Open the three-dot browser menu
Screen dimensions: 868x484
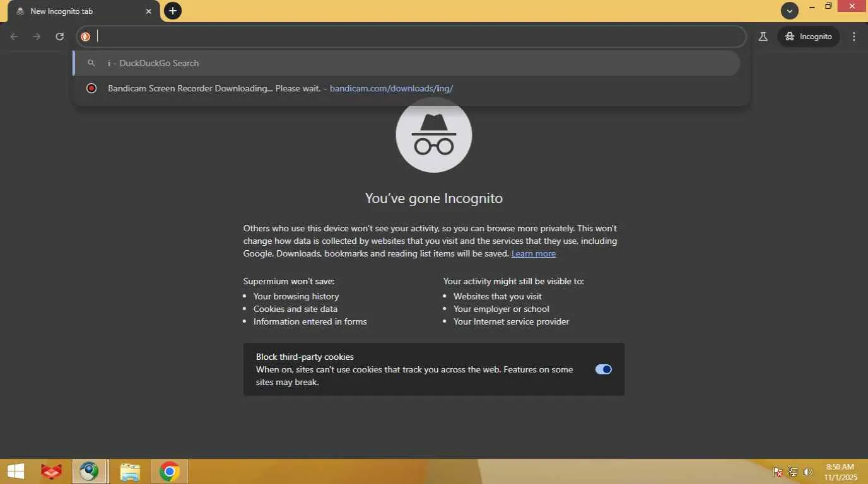(x=854, y=37)
